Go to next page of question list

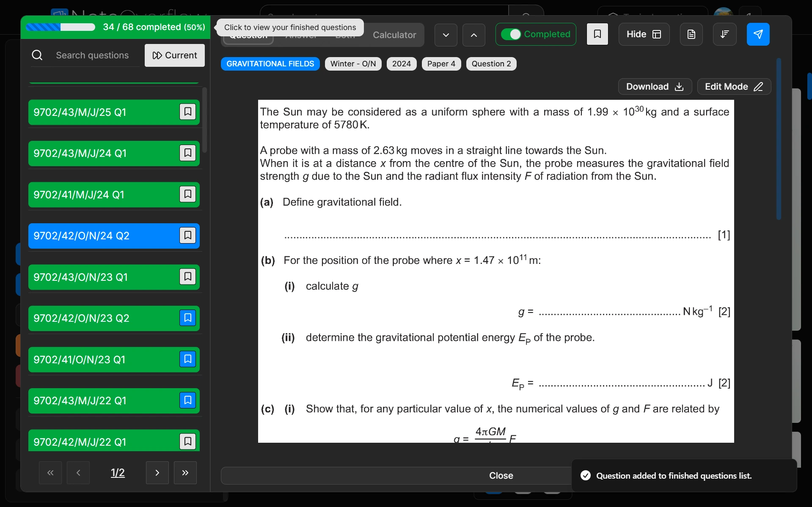(x=157, y=473)
